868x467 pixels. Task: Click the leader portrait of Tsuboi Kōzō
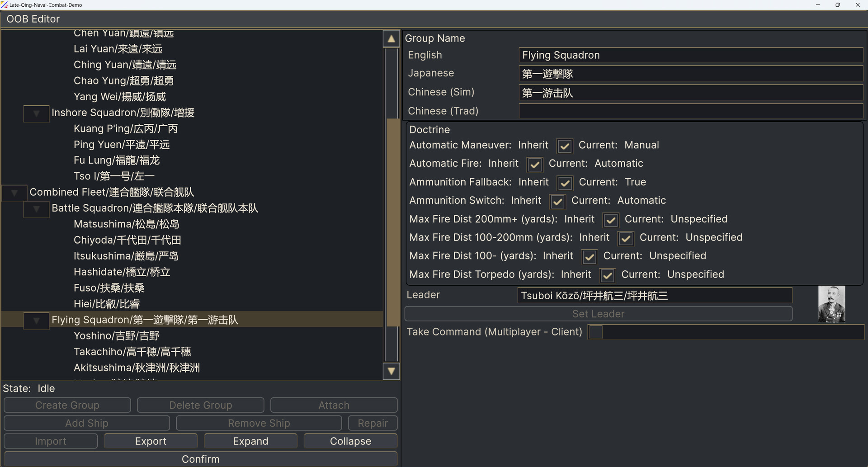pos(832,304)
